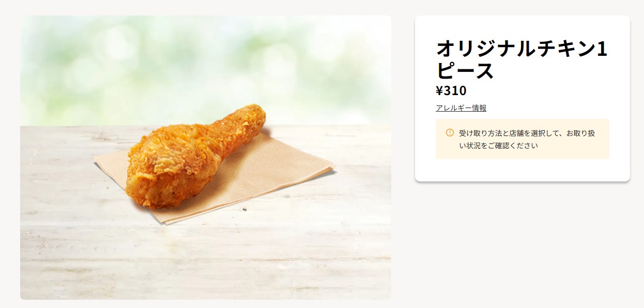Click the numeral 1 in the product title
The image size is (644, 308).
pos(602,49)
